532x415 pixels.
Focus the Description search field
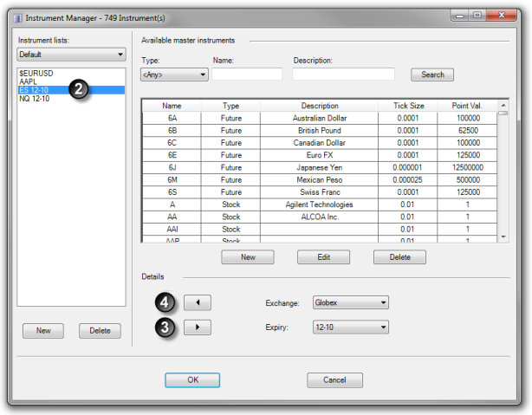click(x=343, y=74)
